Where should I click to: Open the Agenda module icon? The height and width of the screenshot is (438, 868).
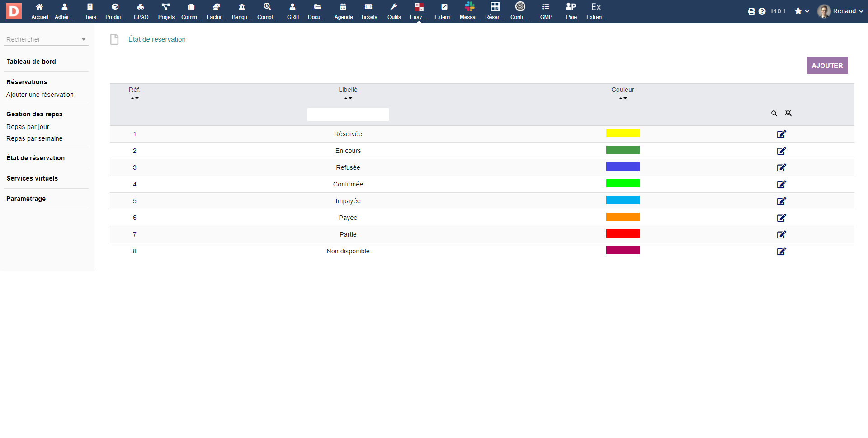coord(343,11)
